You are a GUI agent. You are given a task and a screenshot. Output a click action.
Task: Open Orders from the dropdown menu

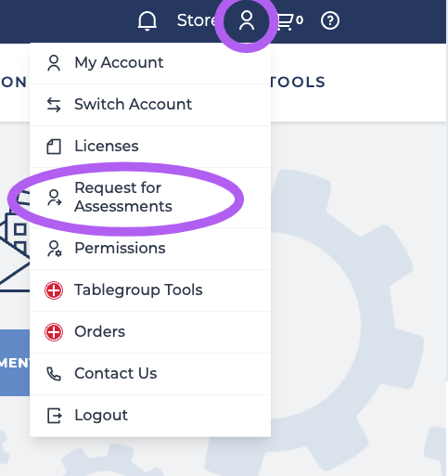tap(150, 332)
